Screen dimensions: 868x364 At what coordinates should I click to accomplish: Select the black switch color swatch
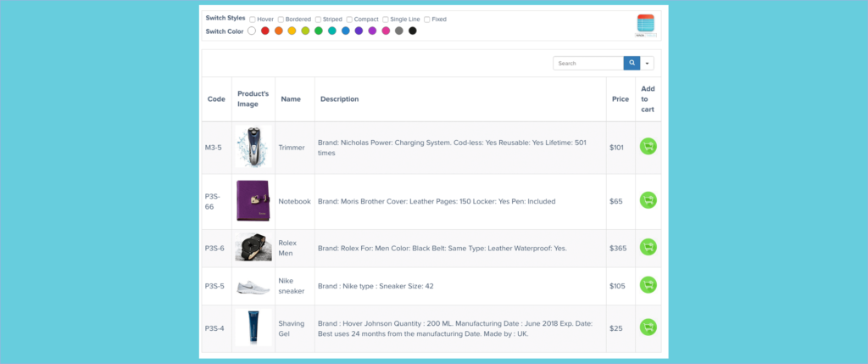click(x=412, y=31)
